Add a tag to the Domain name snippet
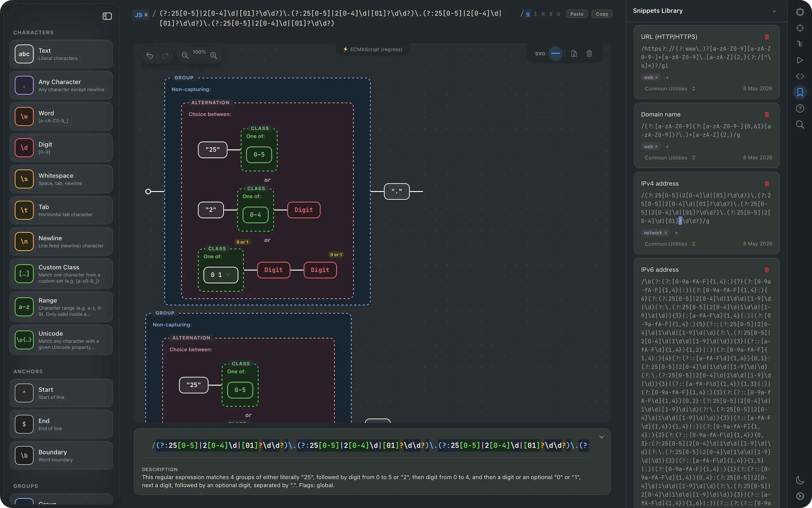This screenshot has height=508, width=812. (x=667, y=147)
